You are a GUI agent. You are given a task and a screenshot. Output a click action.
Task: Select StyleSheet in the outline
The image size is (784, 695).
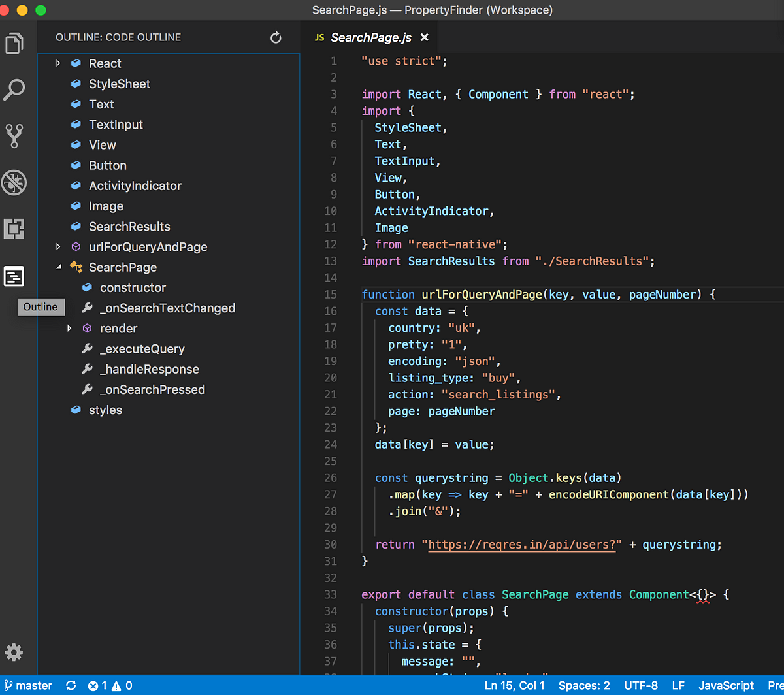120,84
